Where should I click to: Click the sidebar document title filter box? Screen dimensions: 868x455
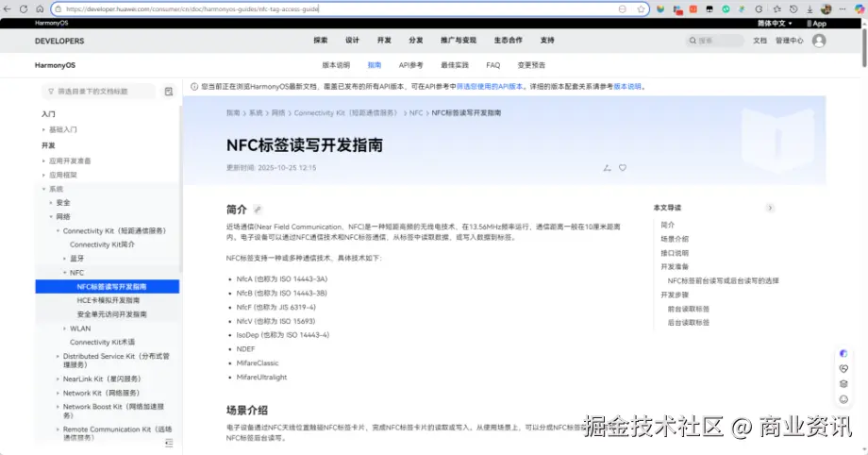(99, 92)
